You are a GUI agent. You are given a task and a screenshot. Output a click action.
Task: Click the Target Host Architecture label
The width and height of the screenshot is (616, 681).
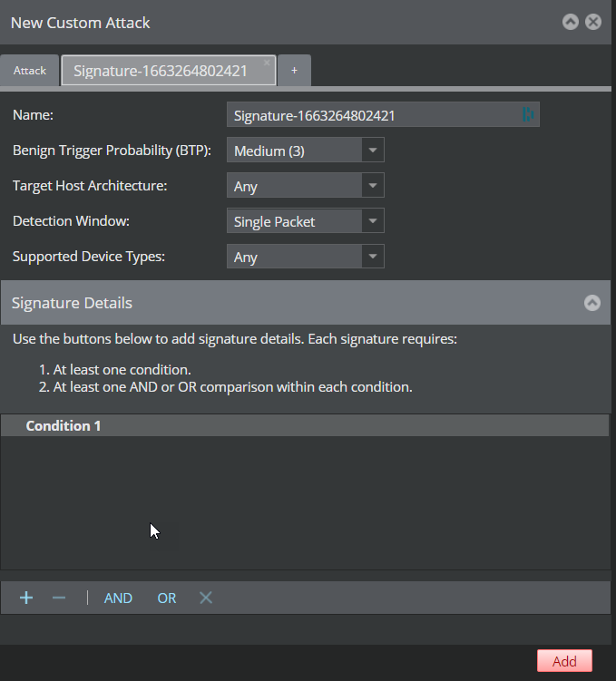pos(90,186)
